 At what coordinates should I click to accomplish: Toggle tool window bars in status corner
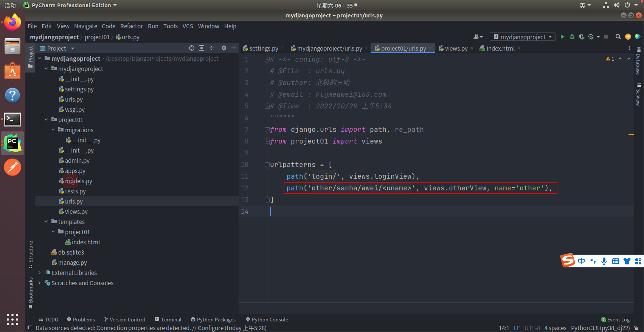click(30, 328)
